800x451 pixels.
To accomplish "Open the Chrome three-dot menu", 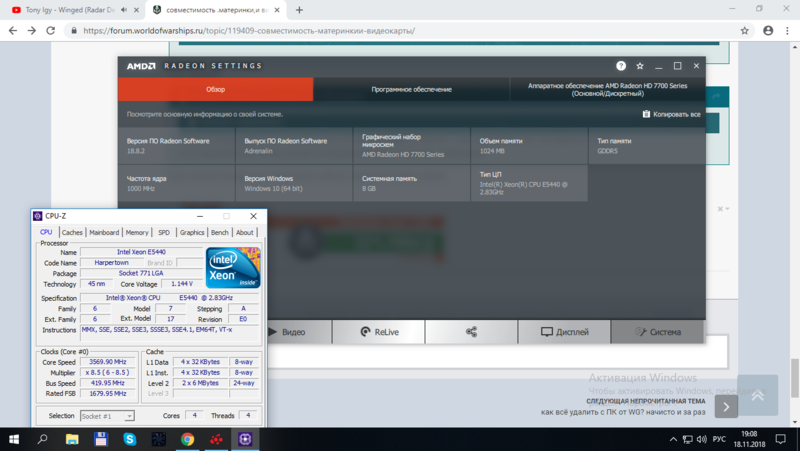I will point(787,31).
